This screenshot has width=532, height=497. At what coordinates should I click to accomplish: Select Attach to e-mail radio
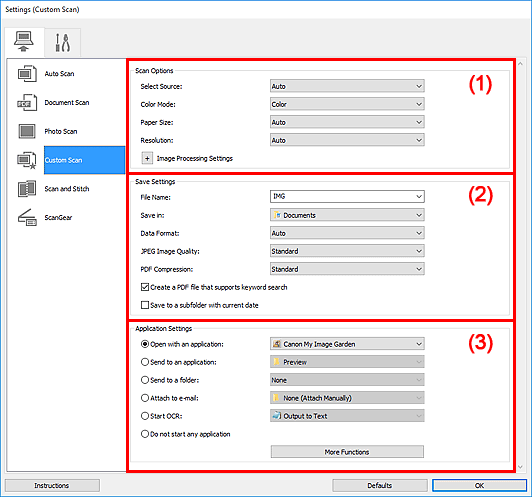click(x=145, y=398)
